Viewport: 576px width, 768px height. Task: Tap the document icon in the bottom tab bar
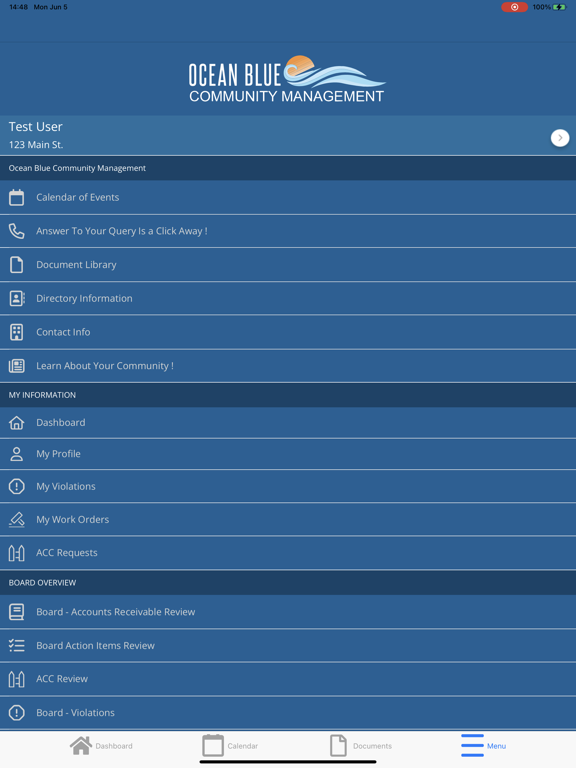(x=338, y=745)
